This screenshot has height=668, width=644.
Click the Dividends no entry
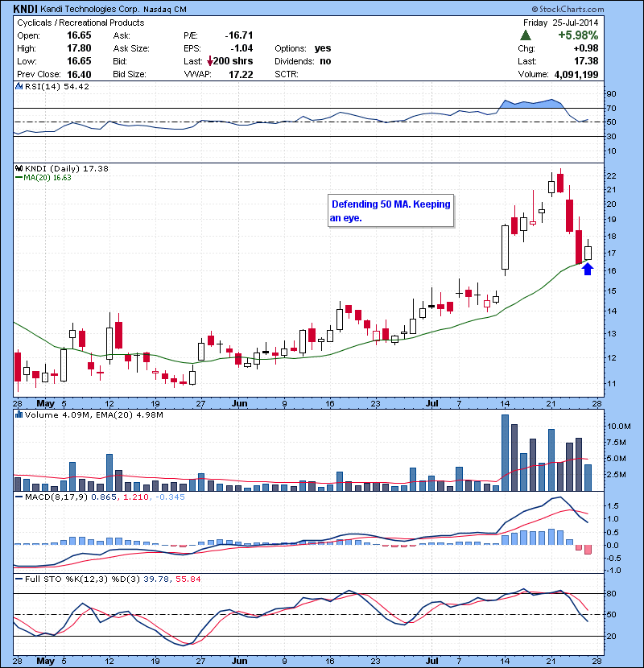pyautogui.click(x=303, y=61)
